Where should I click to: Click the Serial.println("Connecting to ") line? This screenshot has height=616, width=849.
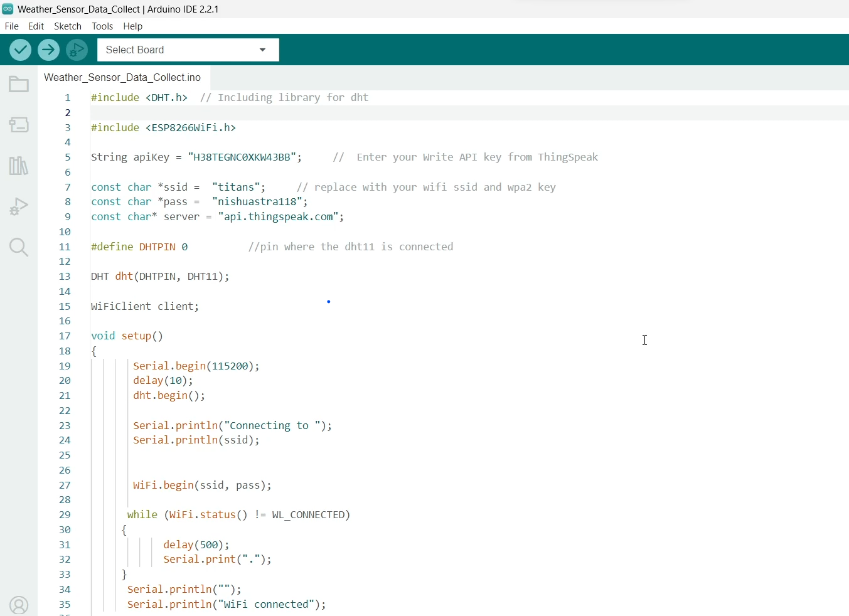(232, 426)
